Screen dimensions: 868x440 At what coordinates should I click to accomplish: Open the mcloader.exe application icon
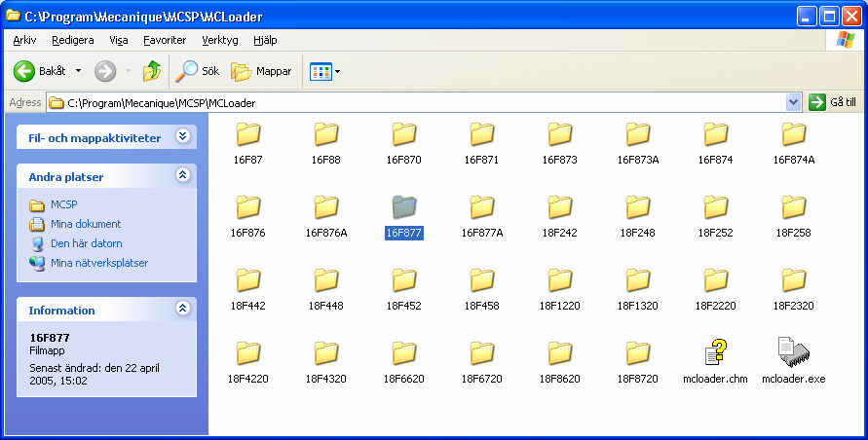click(793, 352)
